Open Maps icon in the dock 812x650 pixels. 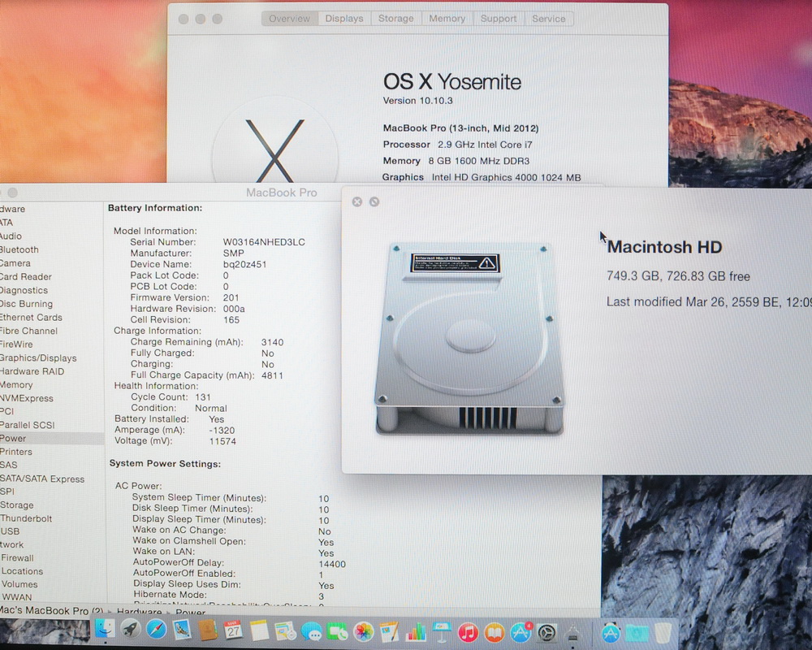[x=285, y=631]
